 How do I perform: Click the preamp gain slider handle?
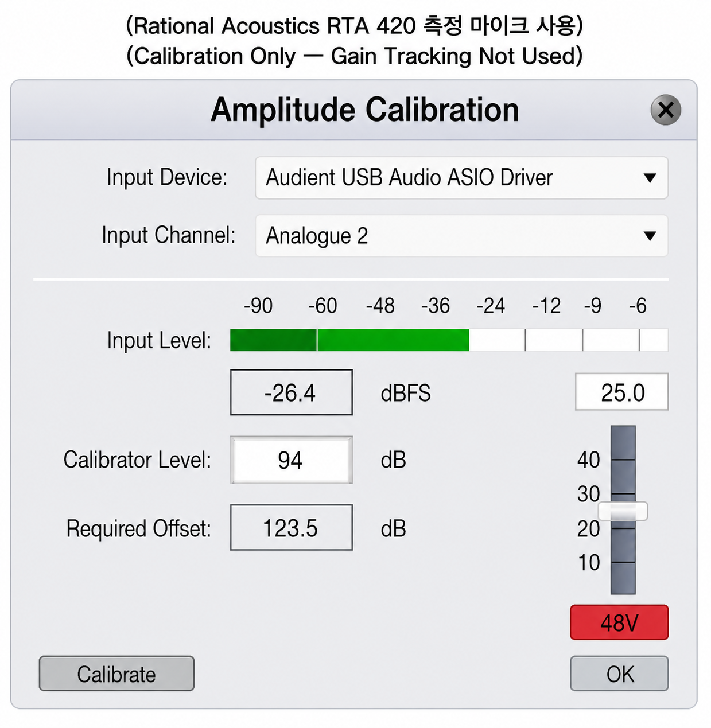coord(623,511)
